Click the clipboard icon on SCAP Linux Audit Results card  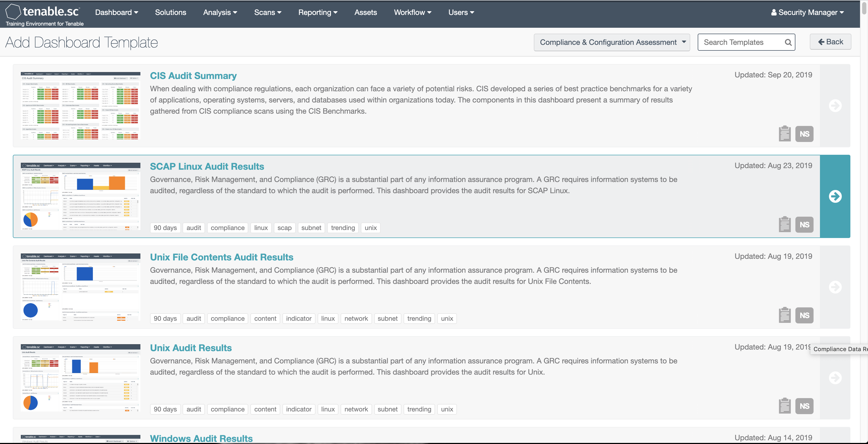[x=785, y=224]
